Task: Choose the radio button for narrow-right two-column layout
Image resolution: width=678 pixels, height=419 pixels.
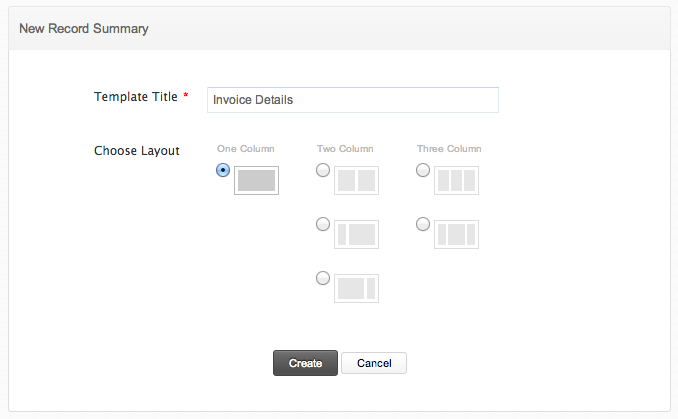Action: click(322, 278)
